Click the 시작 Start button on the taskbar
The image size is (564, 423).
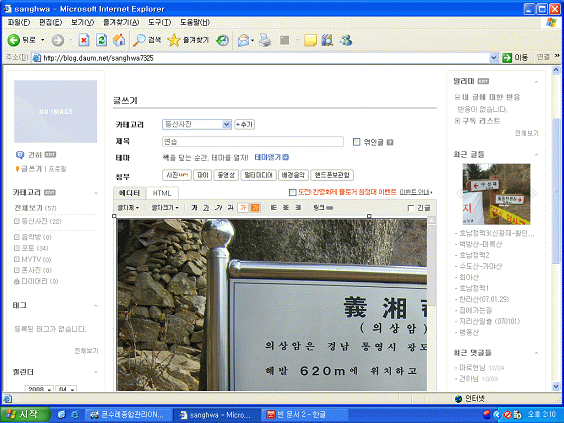[x=25, y=415]
